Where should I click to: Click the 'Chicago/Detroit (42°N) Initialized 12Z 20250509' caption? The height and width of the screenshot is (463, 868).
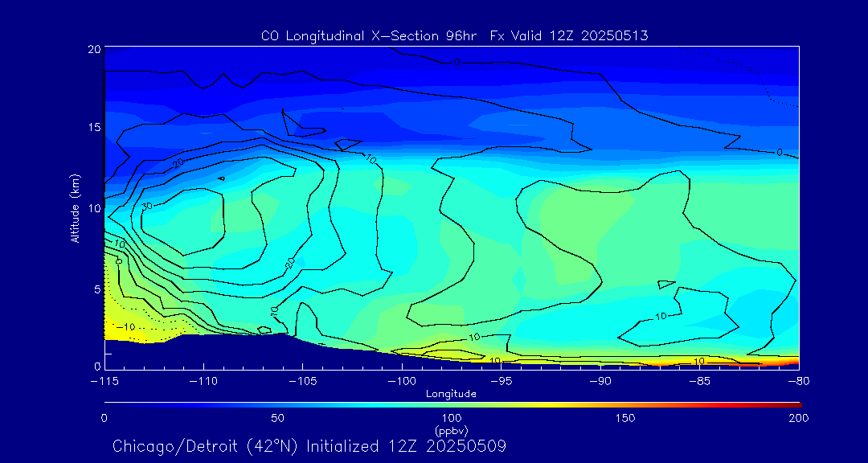pos(309,446)
